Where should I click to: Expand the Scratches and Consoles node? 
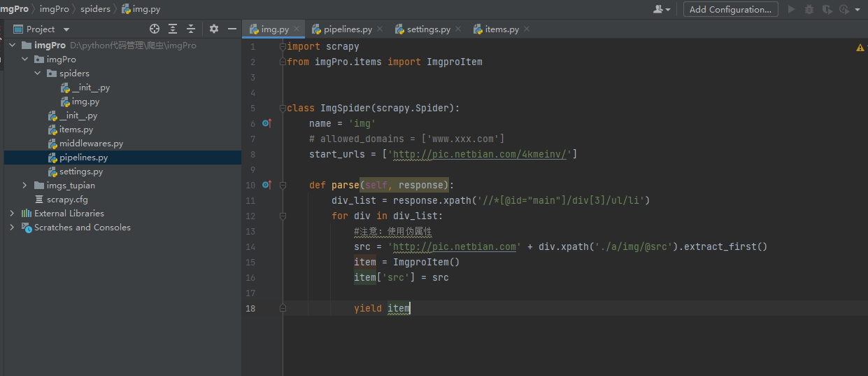(12, 228)
